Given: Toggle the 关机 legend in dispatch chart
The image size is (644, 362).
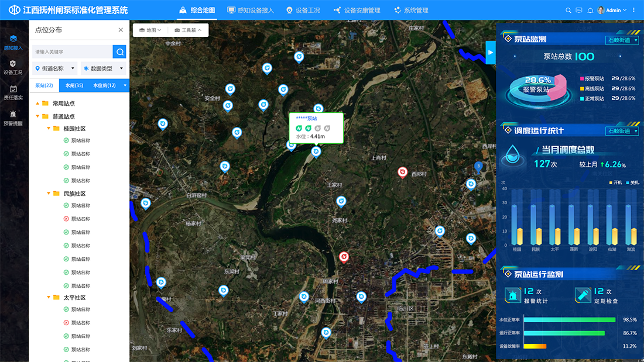Looking at the screenshot, I should 631,182.
